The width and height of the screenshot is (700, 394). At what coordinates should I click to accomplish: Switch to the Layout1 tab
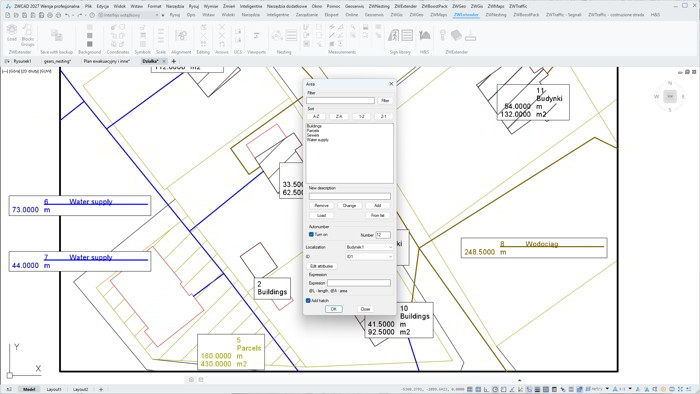[54, 389]
